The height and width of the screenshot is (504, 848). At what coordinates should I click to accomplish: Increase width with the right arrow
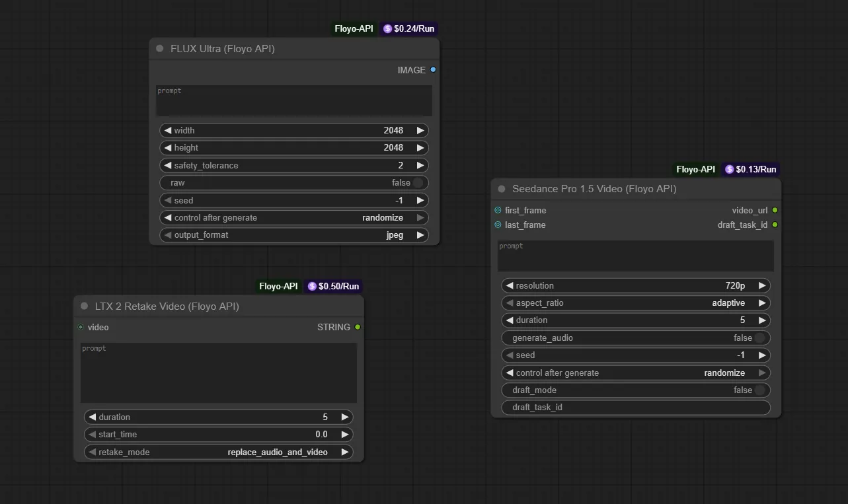click(420, 130)
